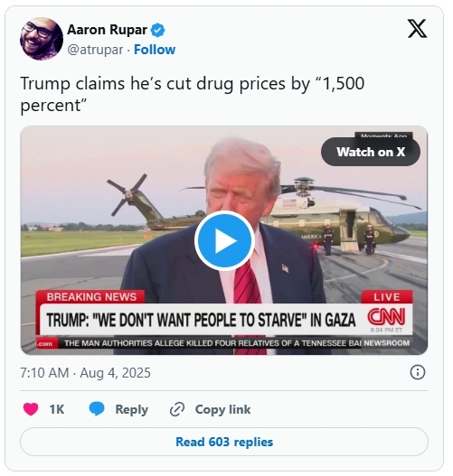Follow the @atrupar account
The height and width of the screenshot is (476, 453).
point(155,50)
